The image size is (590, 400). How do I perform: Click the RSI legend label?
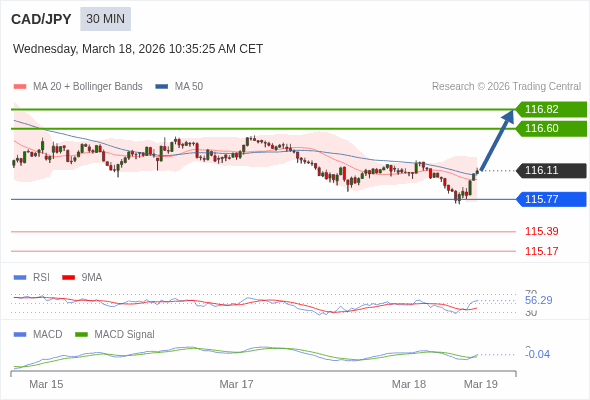point(41,277)
